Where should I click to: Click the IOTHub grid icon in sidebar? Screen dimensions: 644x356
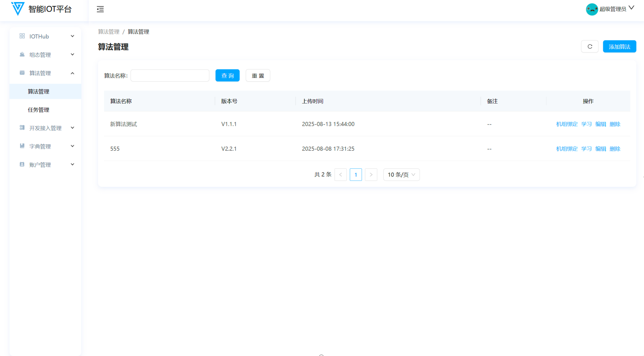pos(22,36)
